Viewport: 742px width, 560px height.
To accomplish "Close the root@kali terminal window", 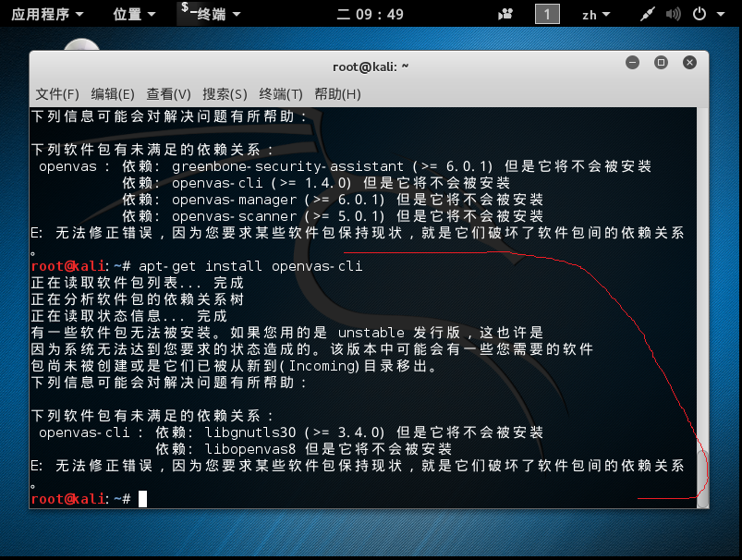I will point(689,63).
